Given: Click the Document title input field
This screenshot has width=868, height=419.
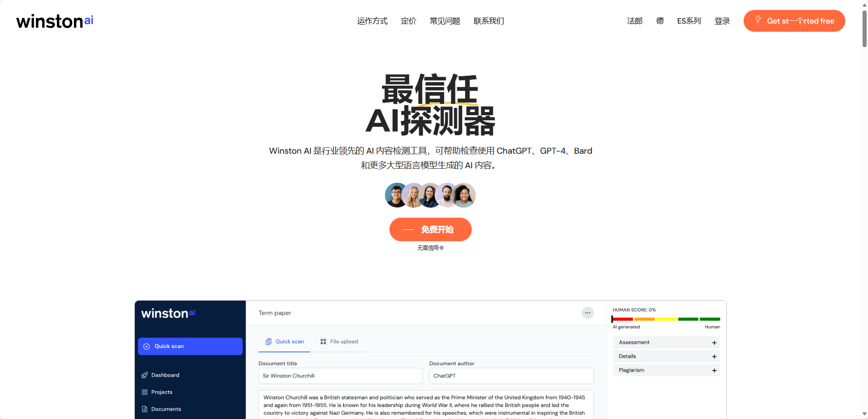Looking at the screenshot, I should coord(340,376).
